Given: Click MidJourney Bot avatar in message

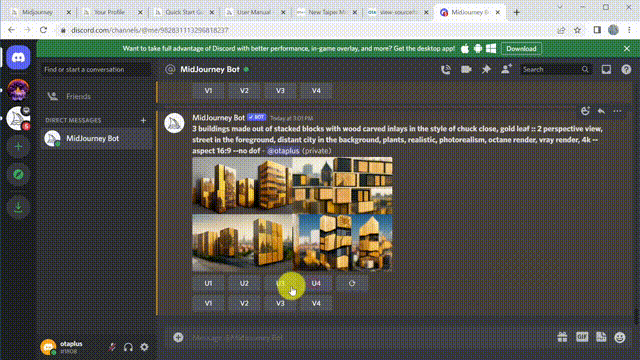Looking at the screenshot, I should (x=174, y=123).
